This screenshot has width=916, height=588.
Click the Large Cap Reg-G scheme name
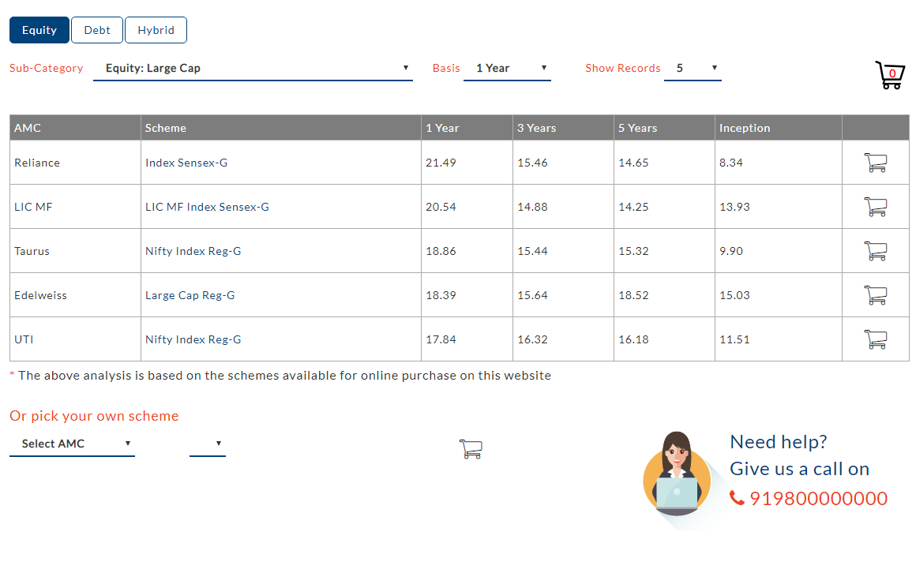[x=190, y=295]
